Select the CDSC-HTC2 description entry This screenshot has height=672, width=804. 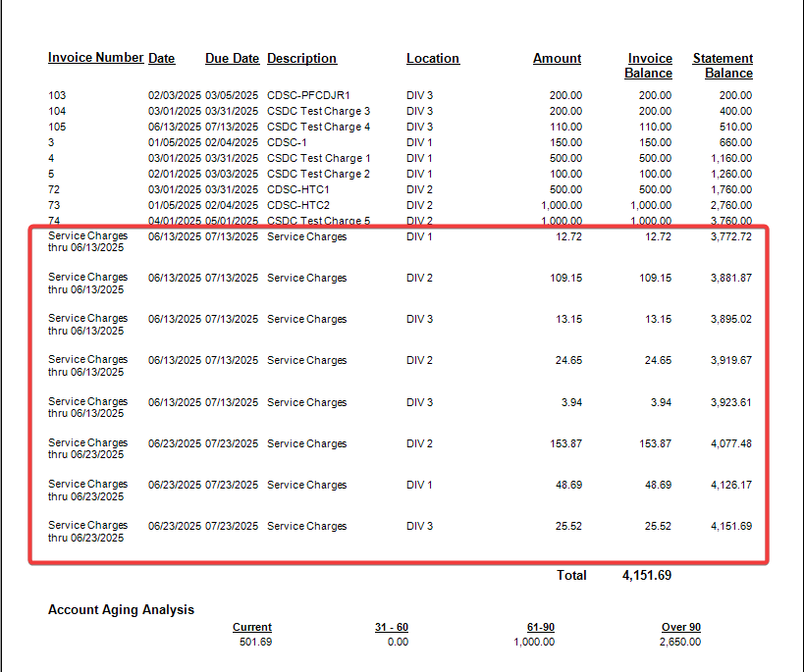tap(298, 205)
